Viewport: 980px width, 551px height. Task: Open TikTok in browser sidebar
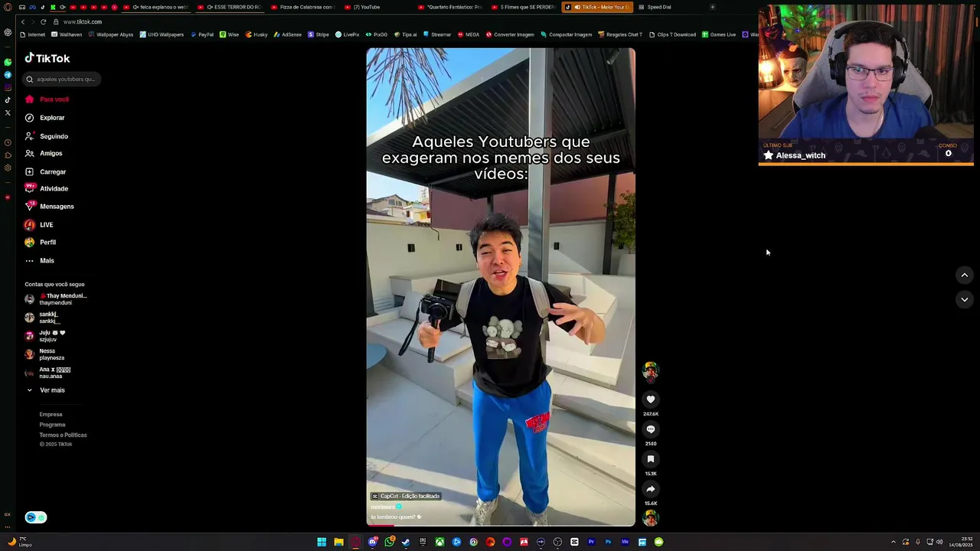[x=8, y=100]
